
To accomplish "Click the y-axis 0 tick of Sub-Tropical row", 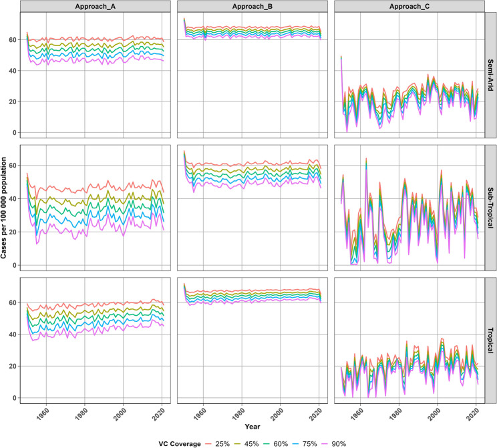I will point(15,266).
